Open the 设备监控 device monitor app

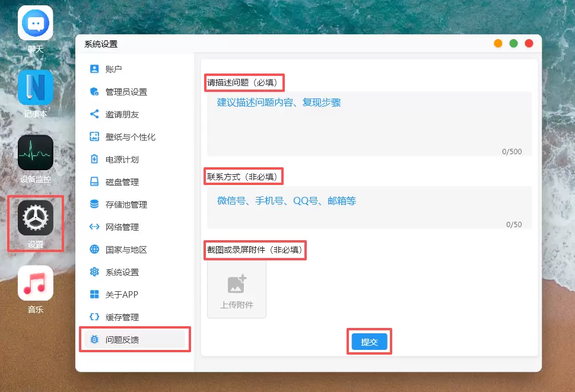[x=36, y=152]
